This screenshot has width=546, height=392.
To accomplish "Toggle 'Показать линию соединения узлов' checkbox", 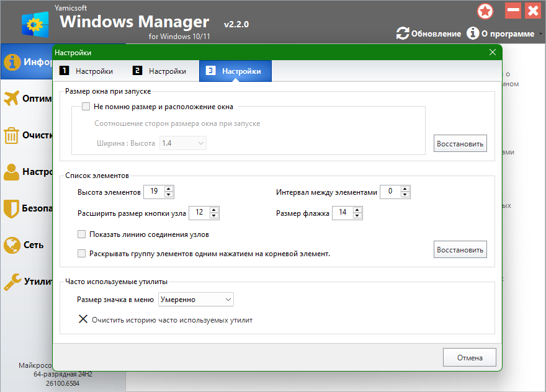I will point(82,234).
